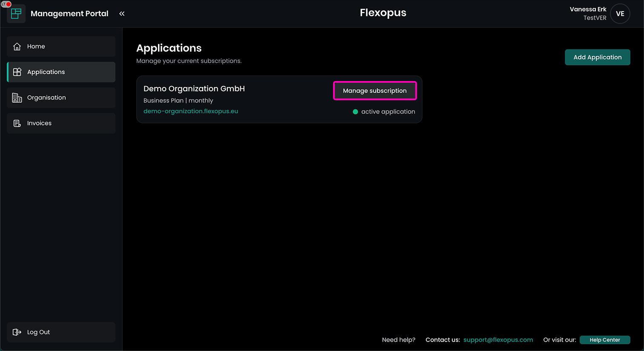Click the Flexopus logo icon
Screen dimensions: 644x351
coord(16,14)
